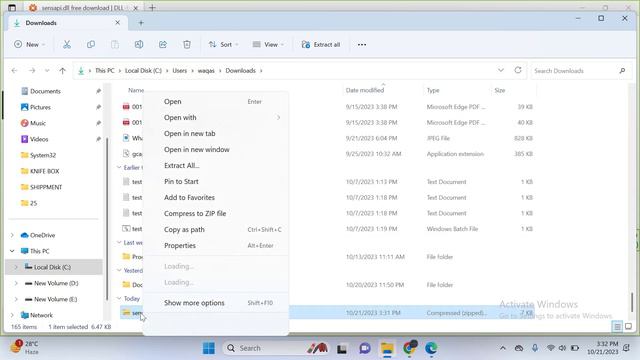Screen dimensions: 640x360
Task: Open File Explorer from the taskbar
Action: [387, 348]
